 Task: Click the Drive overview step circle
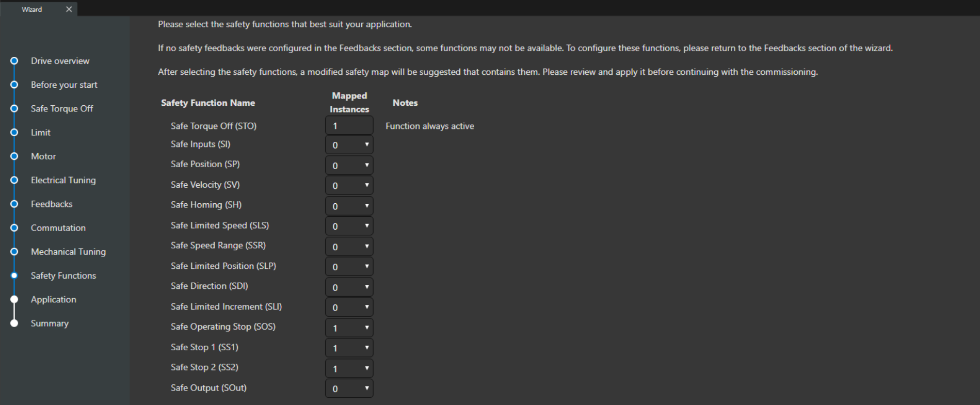[14, 61]
